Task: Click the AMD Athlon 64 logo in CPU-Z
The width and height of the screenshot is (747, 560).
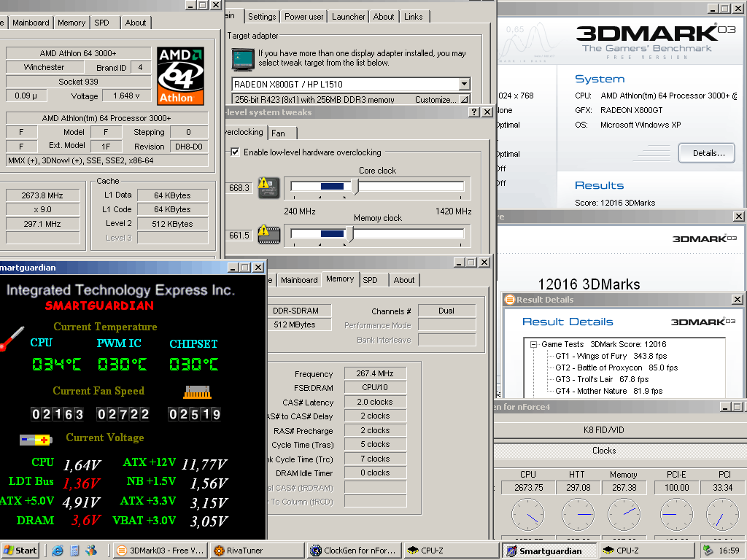Action: pos(181,76)
